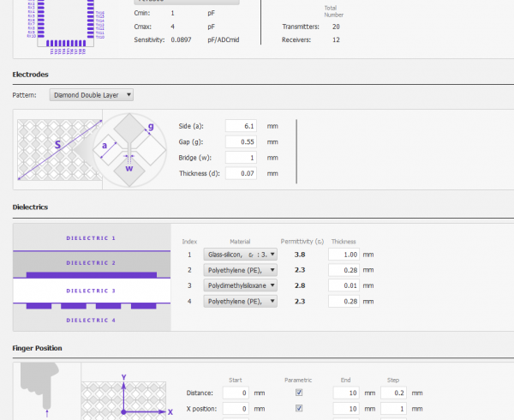Click the electrode Thickness (d) field
514x420 pixels.
(241, 173)
